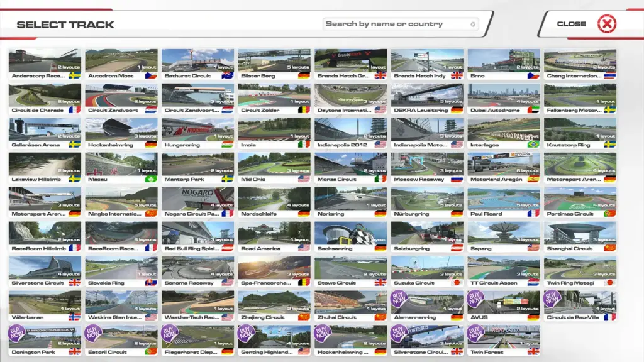Click the red X close icon
Viewport: 644px width, 362px height.
coord(606,24)
